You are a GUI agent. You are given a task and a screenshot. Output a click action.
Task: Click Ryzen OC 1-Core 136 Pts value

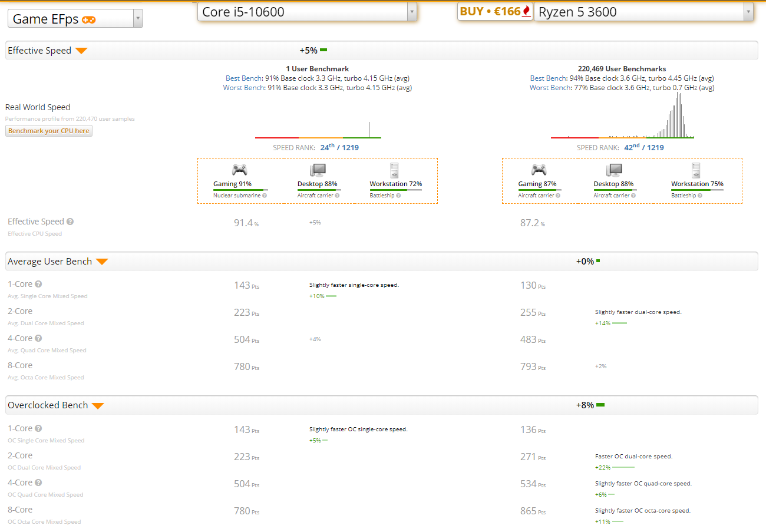[533, 430]
